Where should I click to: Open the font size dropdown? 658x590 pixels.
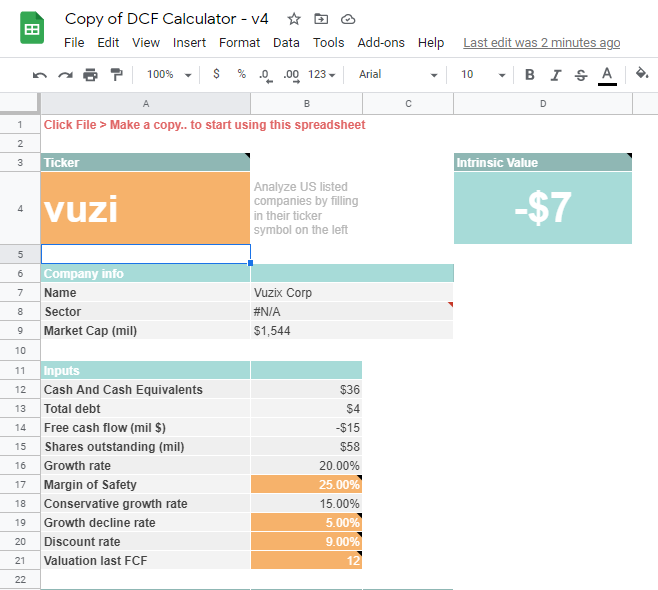483,75
